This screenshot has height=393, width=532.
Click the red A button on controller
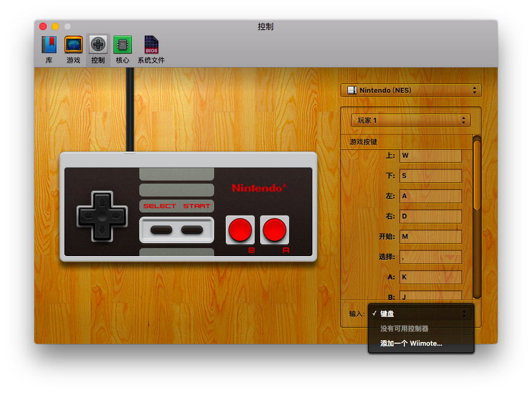[x=274, y=230]
